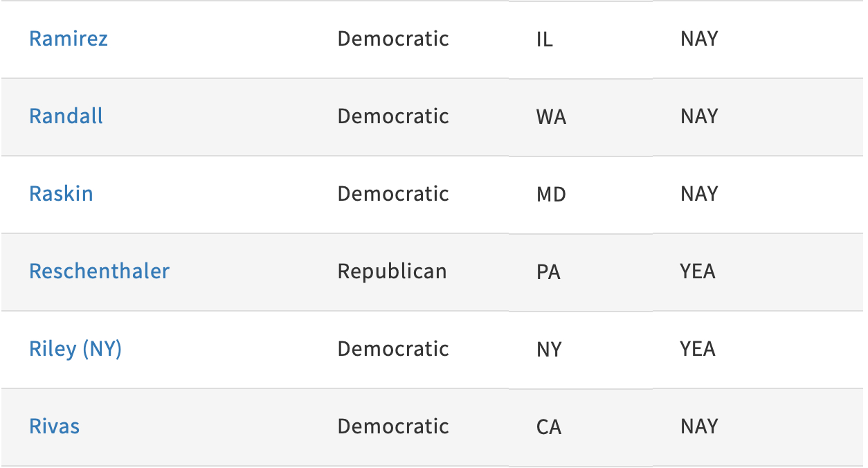Viewport: 868px width, 468px height.
Task: Click the NAY vote in Rivas's row
Action: (x=699, y=426)
